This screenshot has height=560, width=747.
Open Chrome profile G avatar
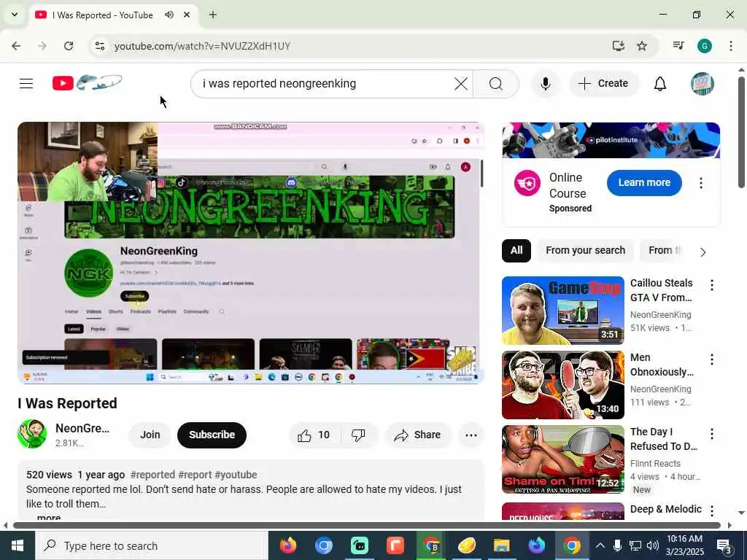(704, 46)
